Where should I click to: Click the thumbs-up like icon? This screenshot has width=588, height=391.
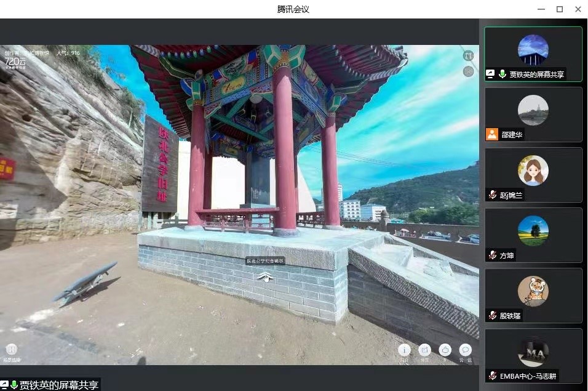(x=445, y=350)
